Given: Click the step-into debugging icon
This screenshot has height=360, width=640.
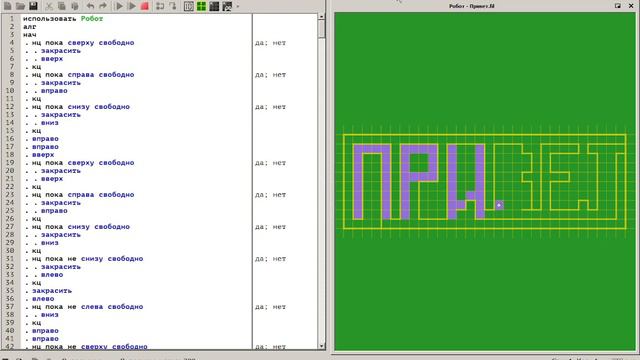Looking at the screenshot, I should click(173, 6).
